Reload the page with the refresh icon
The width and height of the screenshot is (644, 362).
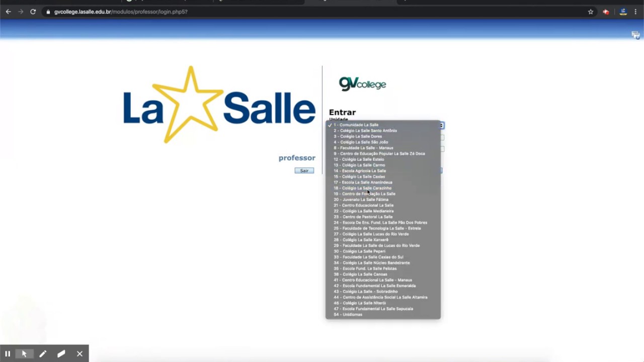pyautogui.click(x=33, y=12)
